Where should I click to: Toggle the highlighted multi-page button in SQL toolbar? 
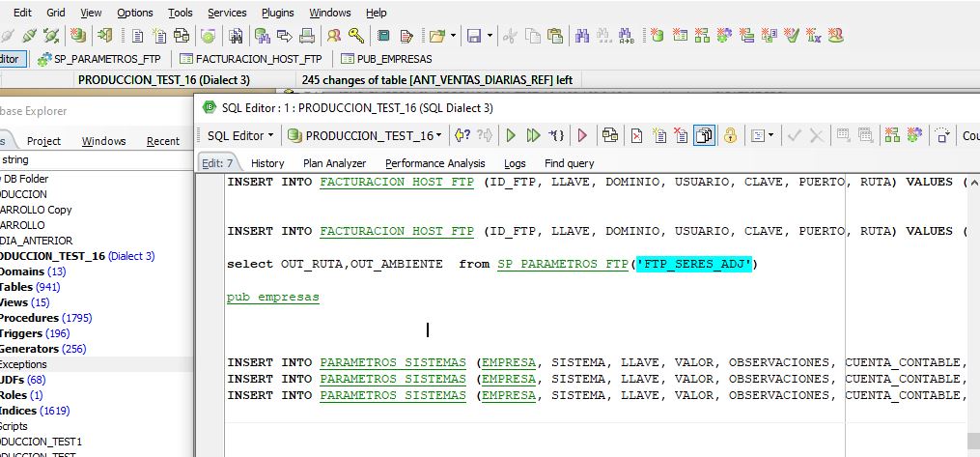click(705, 136)
